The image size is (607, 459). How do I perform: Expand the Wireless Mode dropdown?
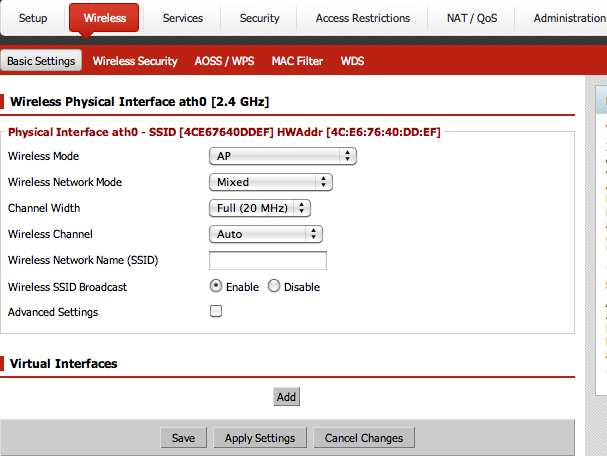tap(283, 156)
